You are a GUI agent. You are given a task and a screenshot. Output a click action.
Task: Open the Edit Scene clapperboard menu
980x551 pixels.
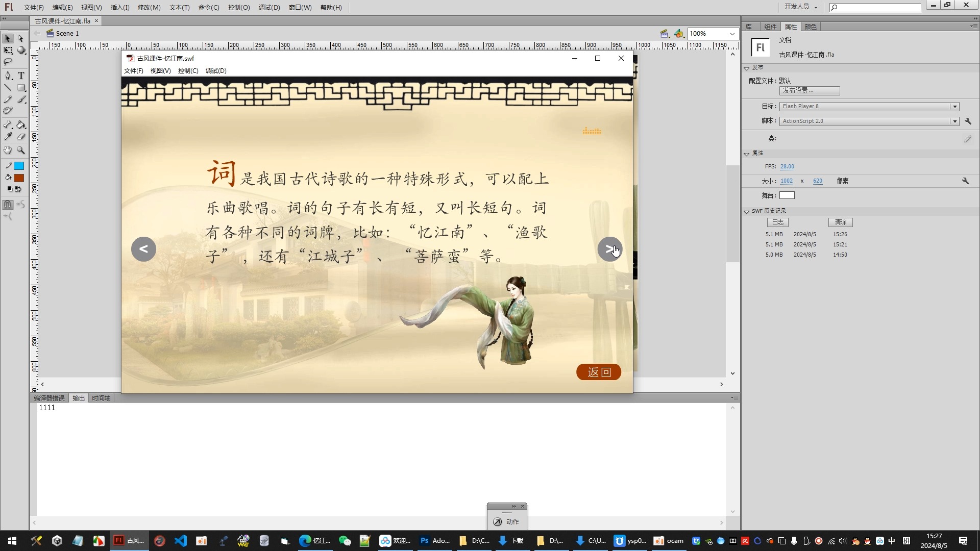(665, 34)
